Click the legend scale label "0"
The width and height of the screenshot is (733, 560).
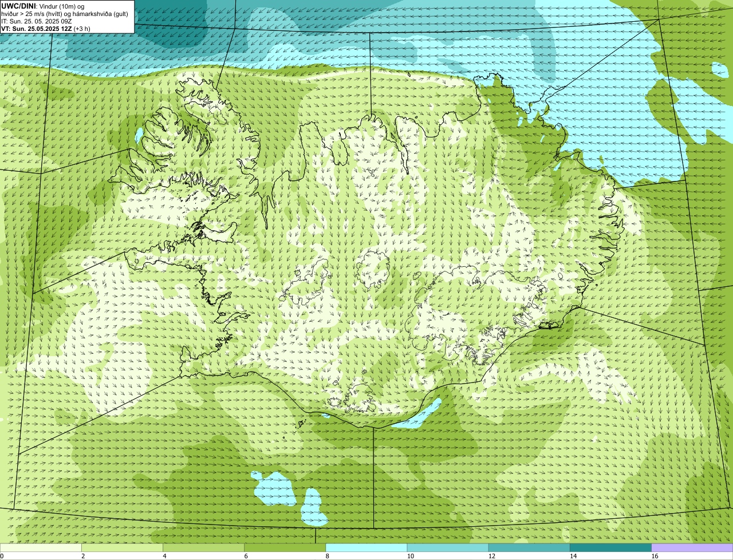(x=2, y=556)
